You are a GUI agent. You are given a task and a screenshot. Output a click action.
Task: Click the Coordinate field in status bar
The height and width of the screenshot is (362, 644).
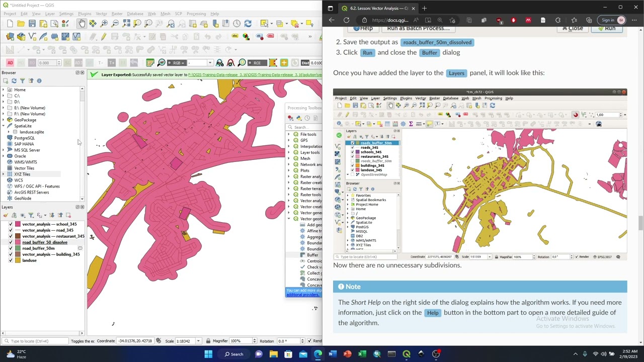pos(135,341)
